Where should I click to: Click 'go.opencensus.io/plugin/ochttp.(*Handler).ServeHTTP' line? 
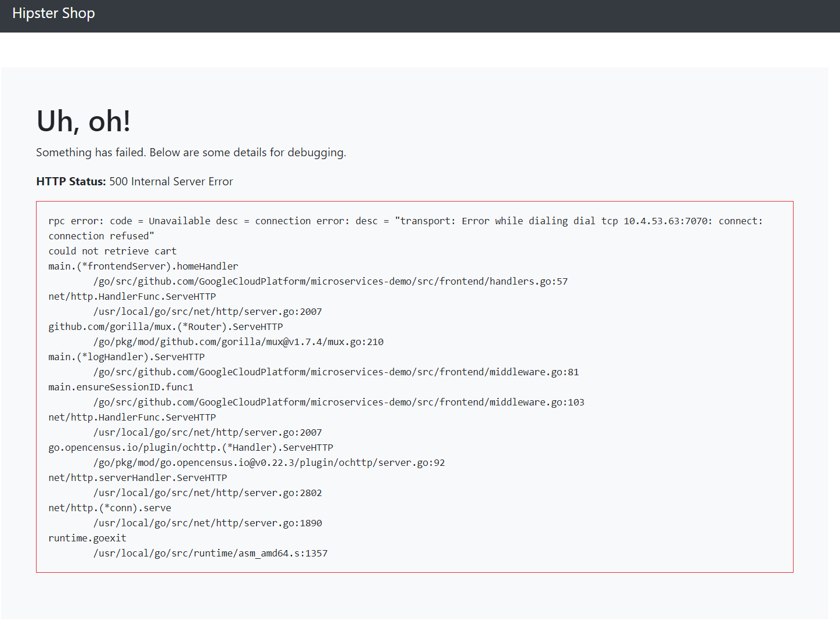[x=191, y=447]
